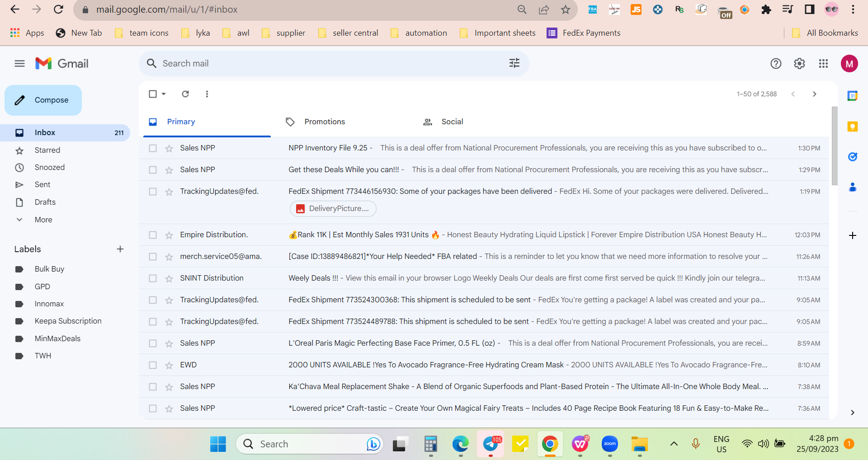Select the Get these Deals While you can email checkbox

pyautogui.click(x=153, y=170)
